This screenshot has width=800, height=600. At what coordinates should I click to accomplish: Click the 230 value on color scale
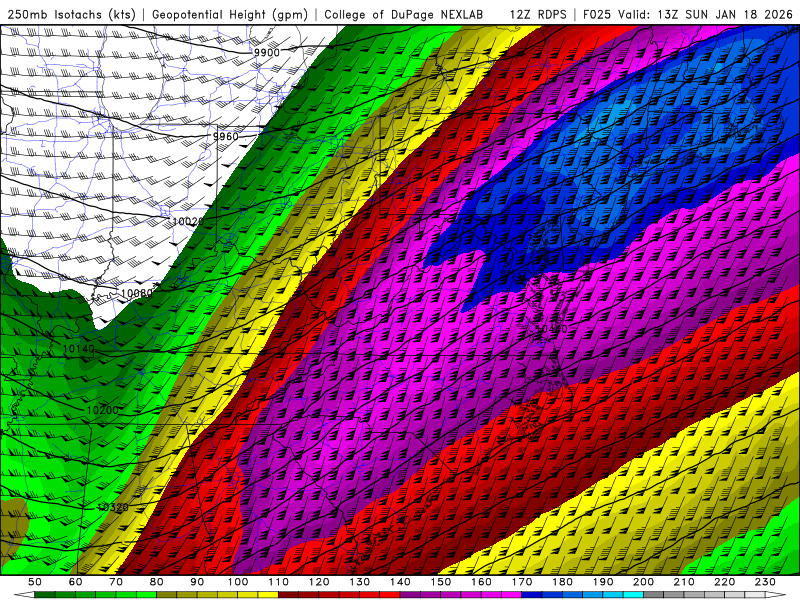pyautogui.click(x=765, y=582)
